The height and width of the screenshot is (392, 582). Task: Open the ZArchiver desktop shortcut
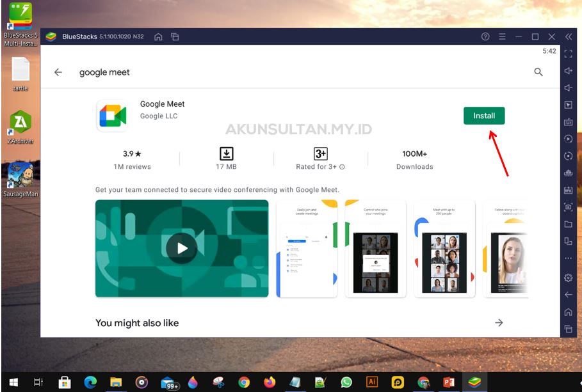coord(20,127)
